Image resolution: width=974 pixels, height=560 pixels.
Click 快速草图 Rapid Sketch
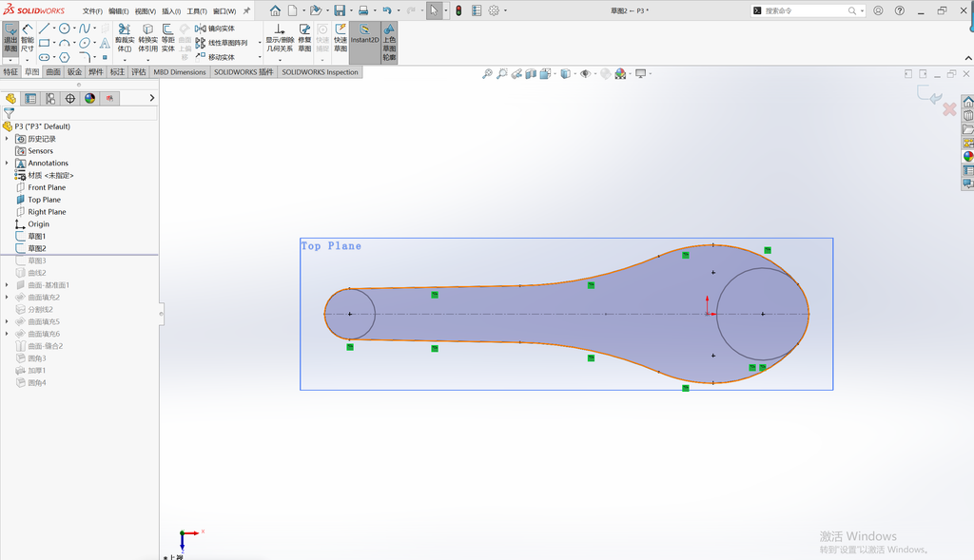pyautogui.click(x=341, y=38)
